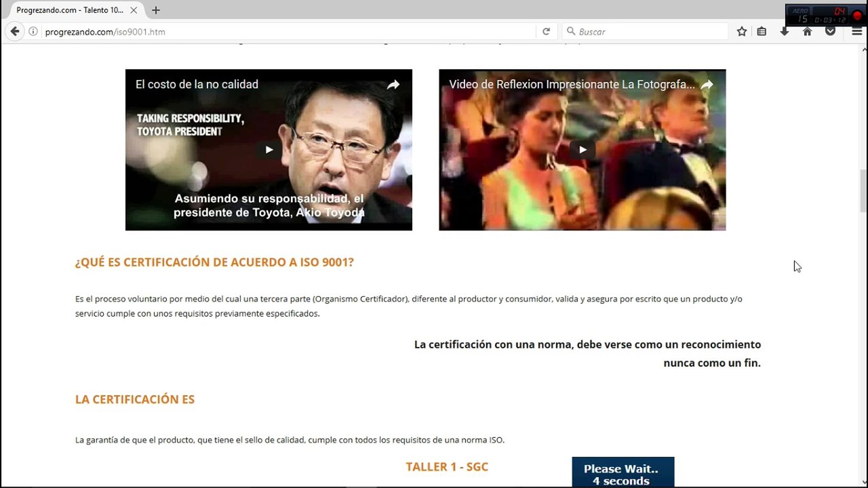Open El costo de la no calidad title link

pos(197,84)
